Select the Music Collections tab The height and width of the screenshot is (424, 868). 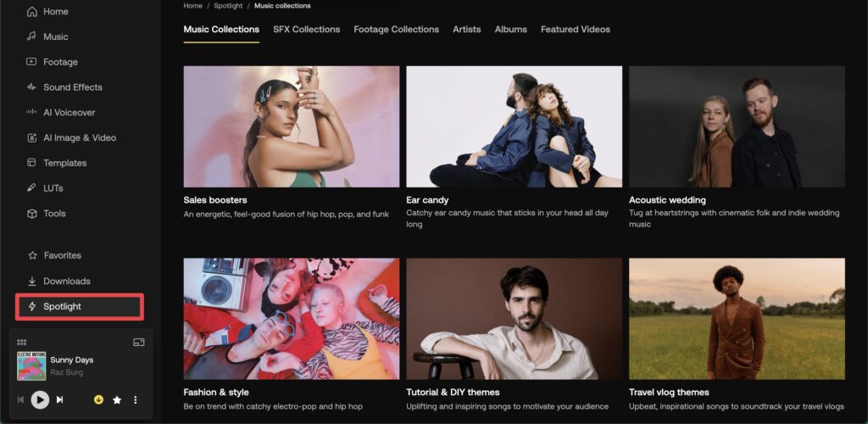tap(221, 30)
